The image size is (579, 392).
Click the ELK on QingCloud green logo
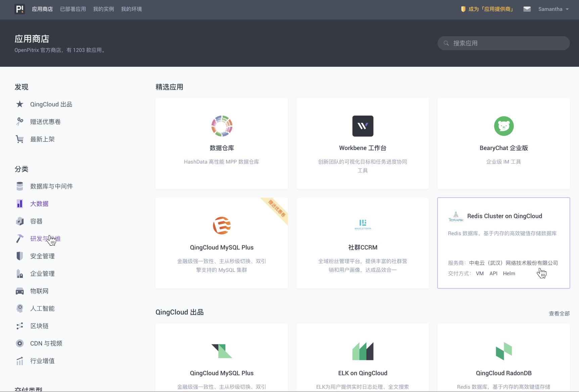(x=363, y=351)
